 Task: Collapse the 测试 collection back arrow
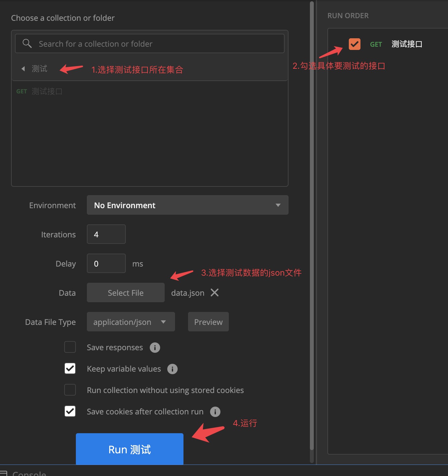[23, 69]
